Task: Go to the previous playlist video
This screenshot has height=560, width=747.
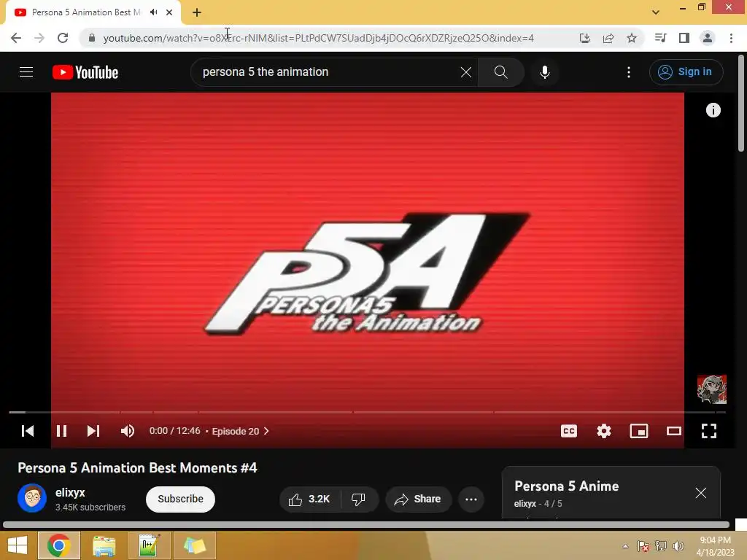Action: click(28, 431)
